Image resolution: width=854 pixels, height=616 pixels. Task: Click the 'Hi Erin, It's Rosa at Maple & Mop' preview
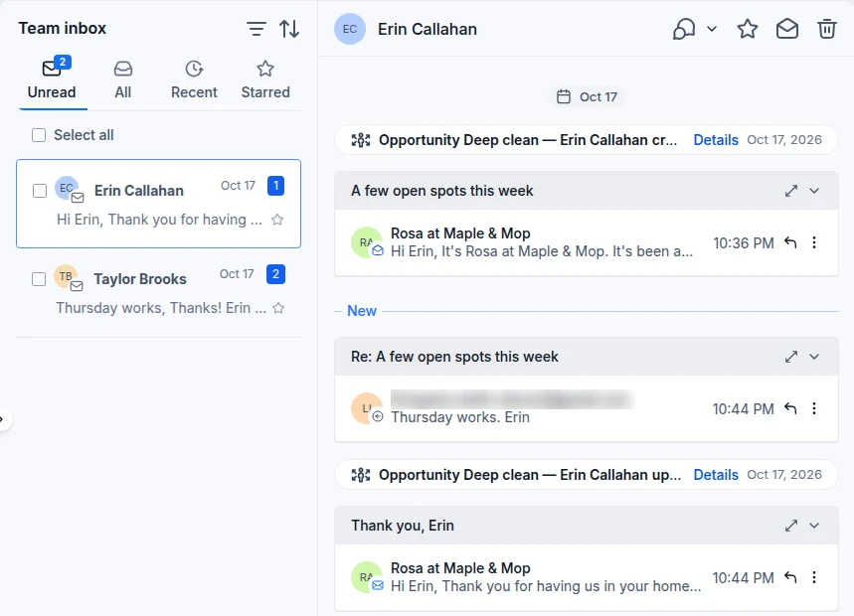pos(542,251)
